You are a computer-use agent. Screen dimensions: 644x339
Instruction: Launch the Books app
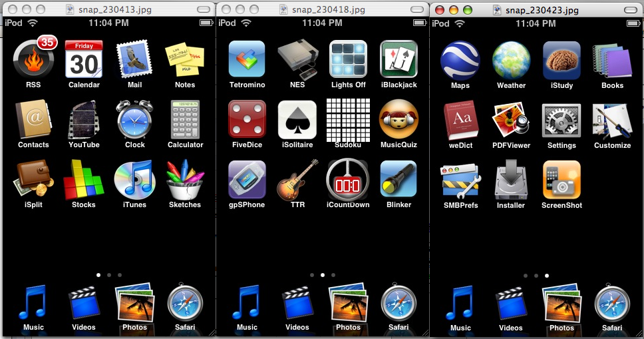tap(612, 61)
